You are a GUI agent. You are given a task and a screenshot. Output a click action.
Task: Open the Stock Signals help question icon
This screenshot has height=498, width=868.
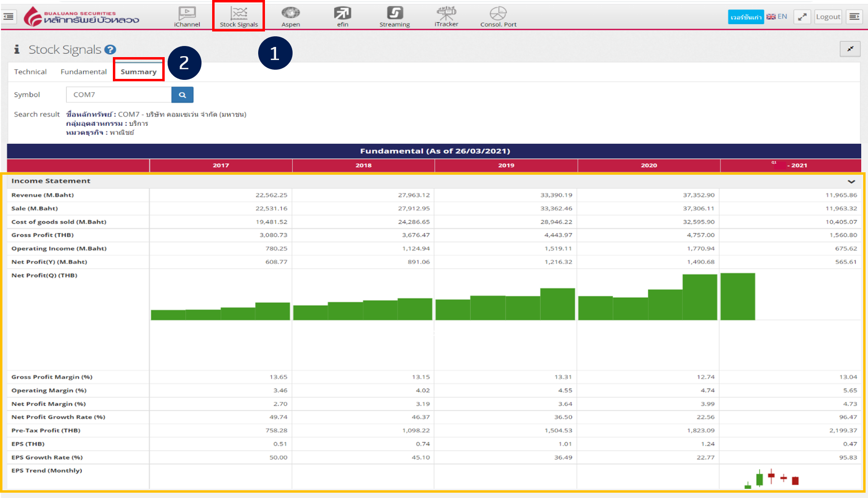point(110,49)
